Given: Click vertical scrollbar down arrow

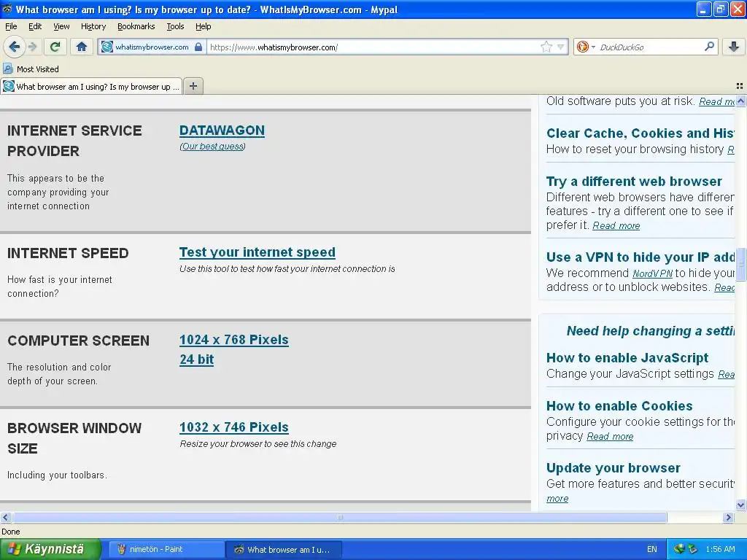Looking at the screenshot, I should (741, 505).
